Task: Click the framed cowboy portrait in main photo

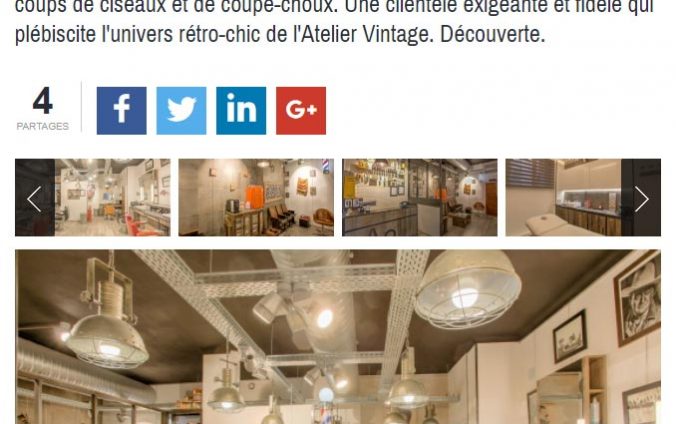Action: point(638,298)
